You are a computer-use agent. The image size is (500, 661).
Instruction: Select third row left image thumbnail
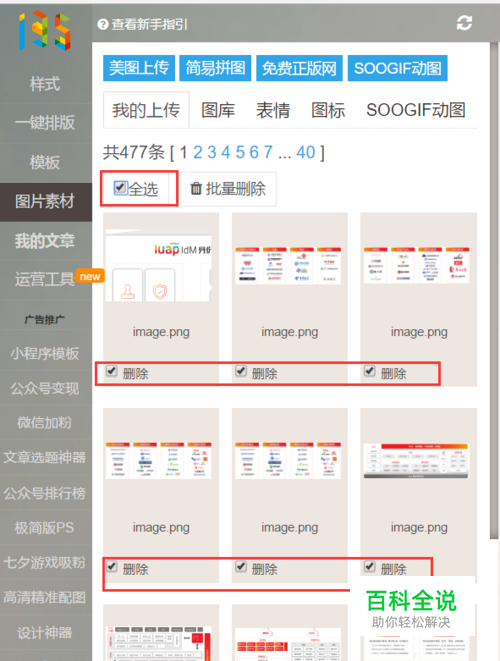pyautogui.click(x=159, y=643)
